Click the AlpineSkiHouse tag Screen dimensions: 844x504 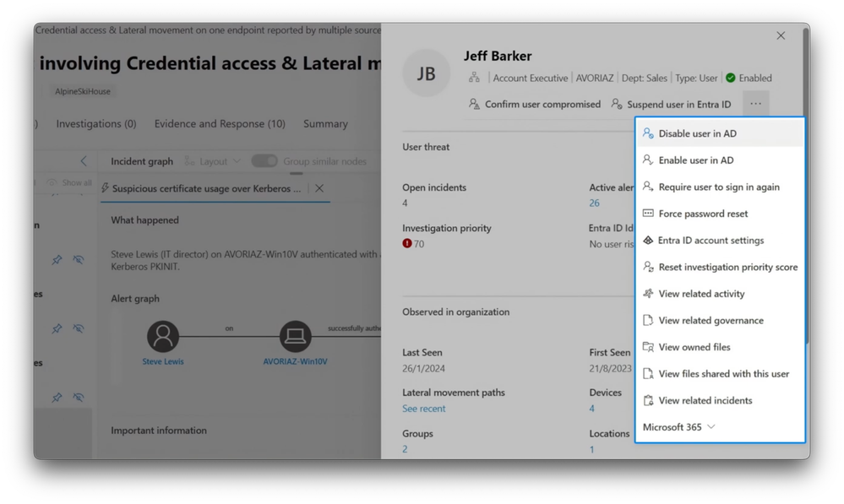[82, 91]
